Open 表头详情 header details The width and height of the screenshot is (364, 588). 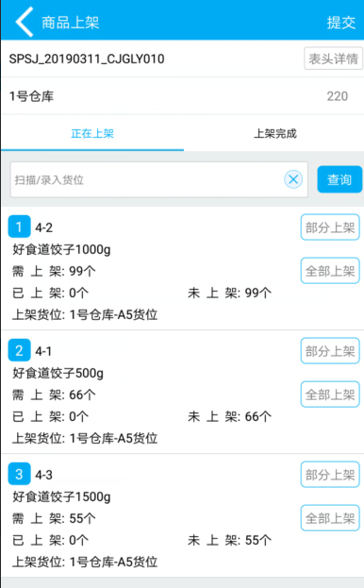click(333, 59)
